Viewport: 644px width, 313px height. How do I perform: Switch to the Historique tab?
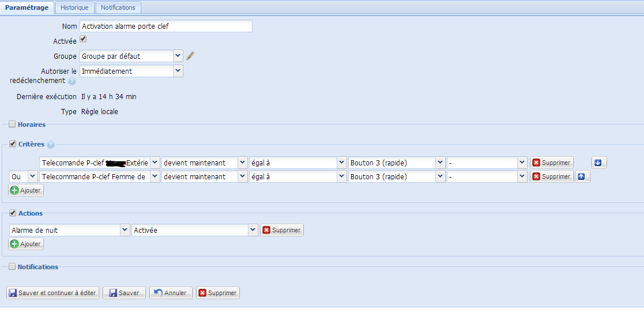point(74,7)
